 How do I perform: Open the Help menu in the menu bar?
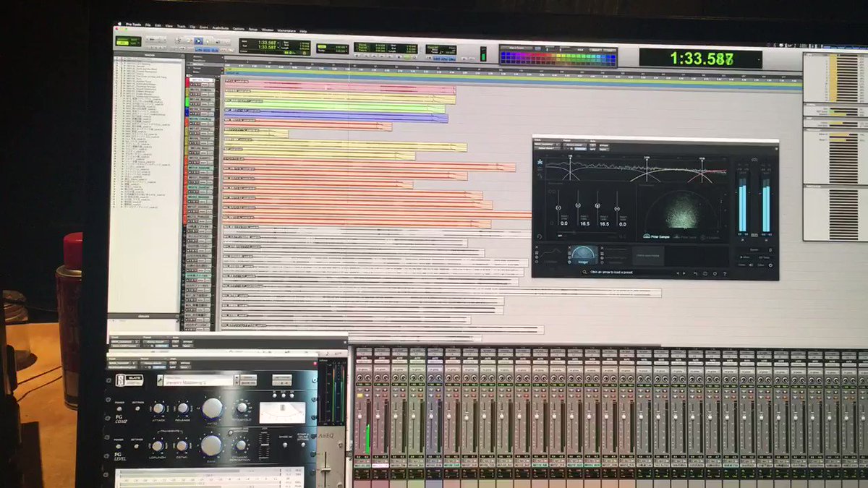303,31
